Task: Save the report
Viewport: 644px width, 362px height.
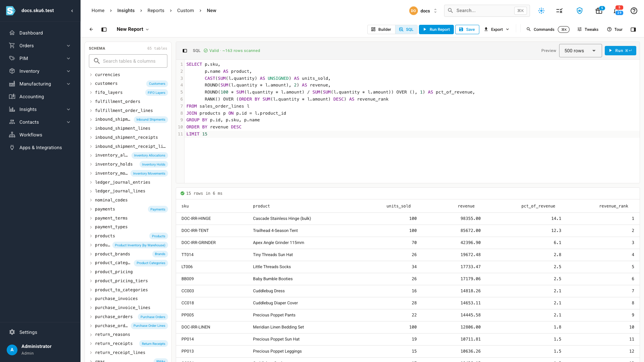Action: click(x=467, y=29)
